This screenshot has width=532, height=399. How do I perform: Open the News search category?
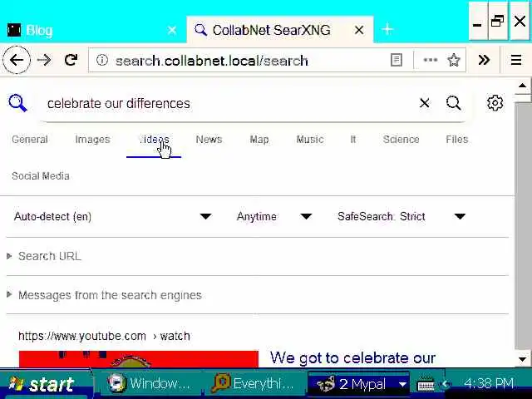tap(209, 140)
